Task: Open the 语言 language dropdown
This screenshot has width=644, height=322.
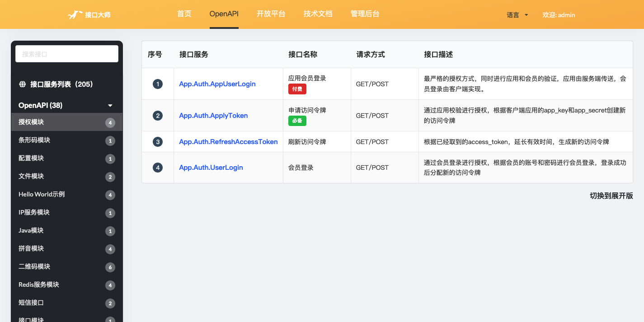Action: [517, 15]
